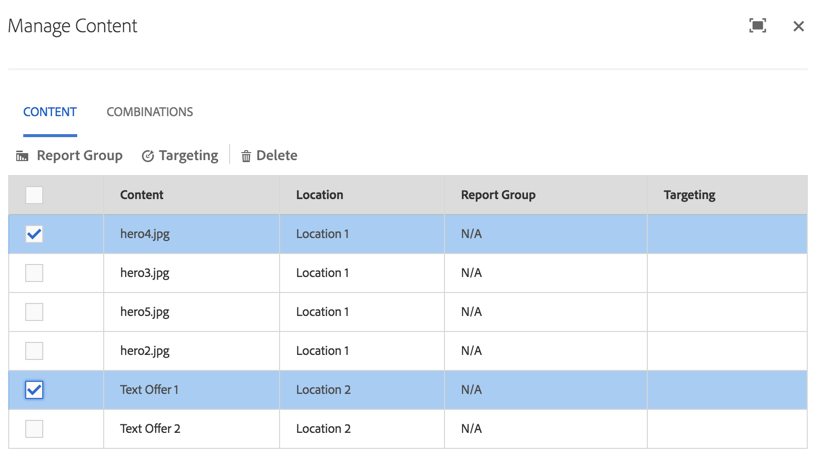Click the Location column header
The width and height of the screenshot is (817, 473).
point(320,195)
